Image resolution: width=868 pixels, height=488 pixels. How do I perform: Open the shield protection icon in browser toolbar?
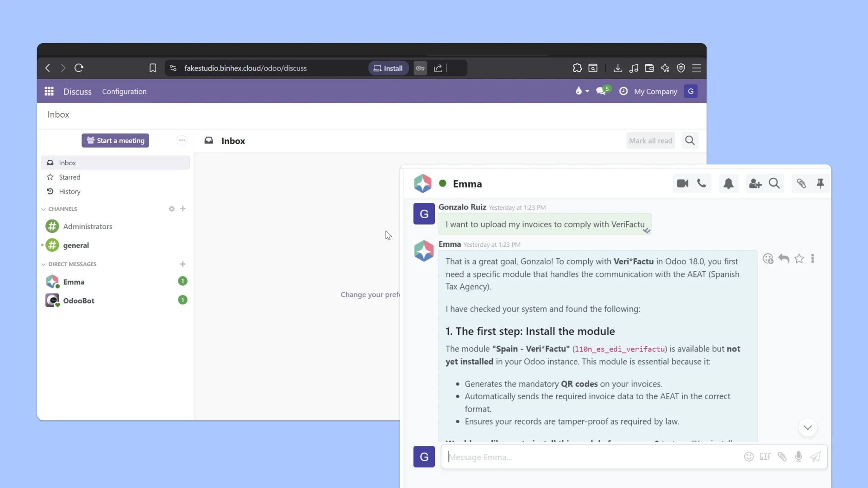[681, 68]
